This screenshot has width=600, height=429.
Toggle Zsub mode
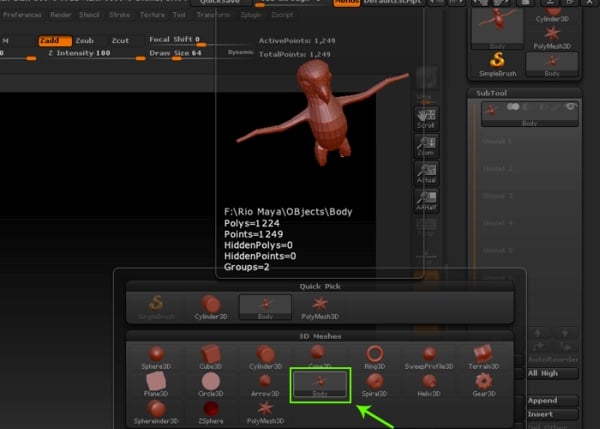pos(86,40)
